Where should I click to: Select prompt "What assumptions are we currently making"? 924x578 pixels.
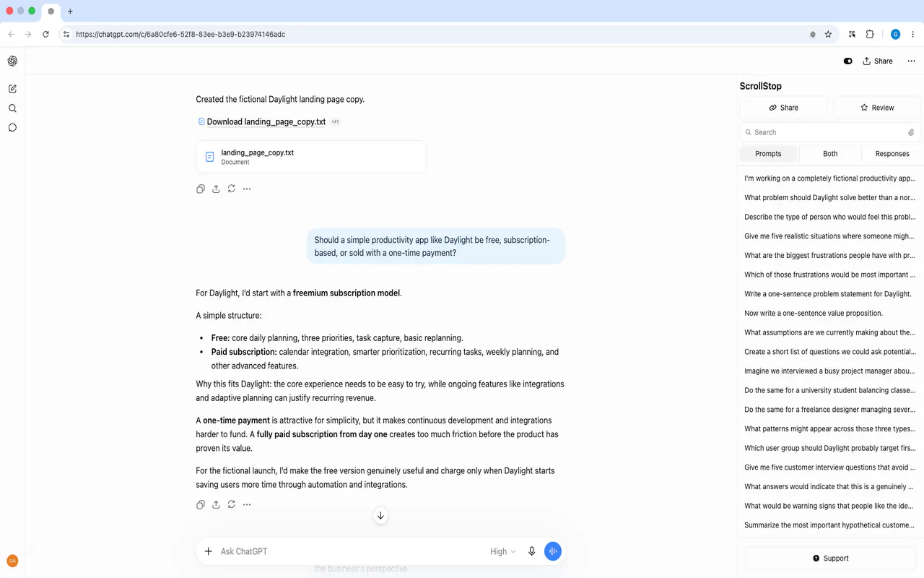830,332
